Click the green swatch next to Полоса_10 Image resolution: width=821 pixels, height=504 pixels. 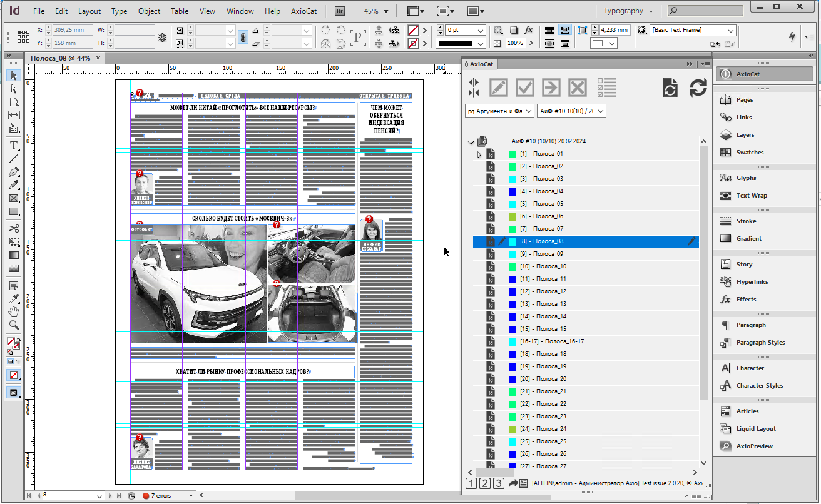(512, 266)
